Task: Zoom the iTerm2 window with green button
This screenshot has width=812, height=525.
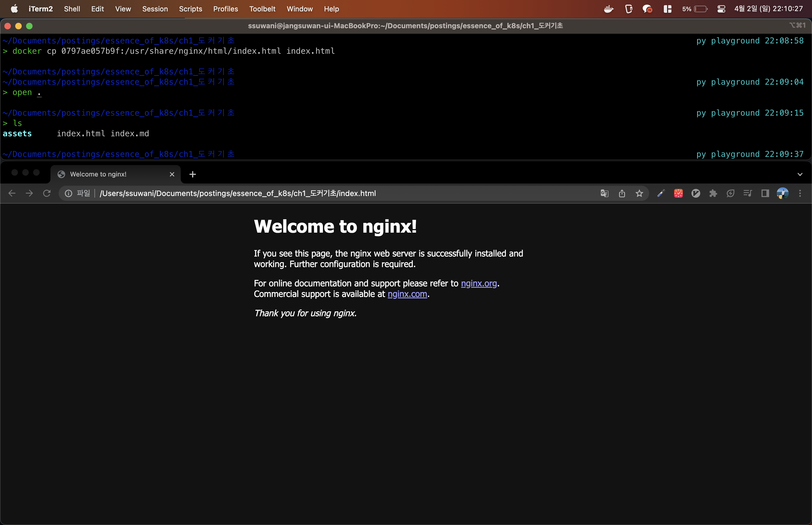Action: pos(29,26)
